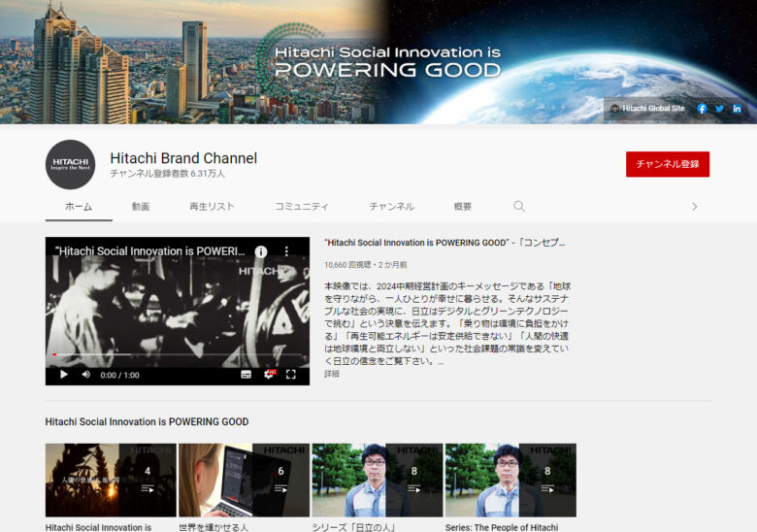Open video settings gear icon
The width and height of the screenshot is (757, 532).
click(x=269, y=375)
